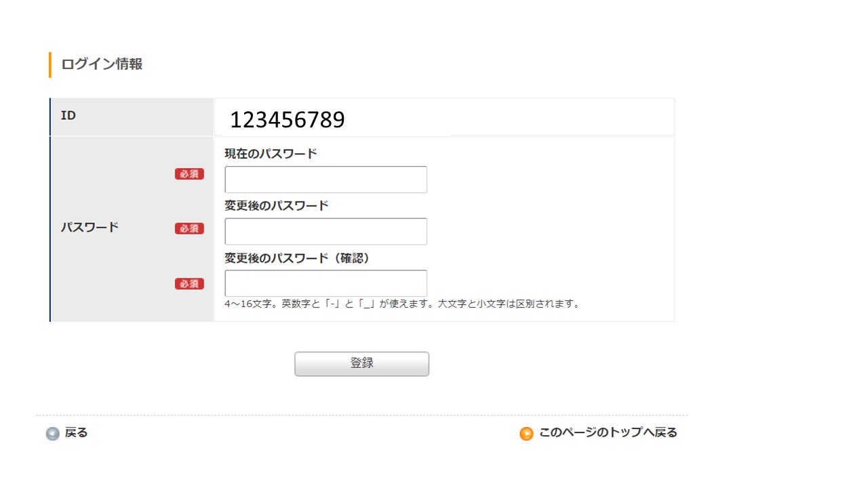Click the 4～16文字 password hint text
Viewport: 868px width, 488px height.
(403, 304)
